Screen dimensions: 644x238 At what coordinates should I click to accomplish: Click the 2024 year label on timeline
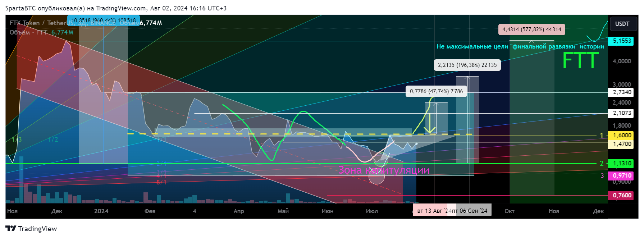coord(101,211)
